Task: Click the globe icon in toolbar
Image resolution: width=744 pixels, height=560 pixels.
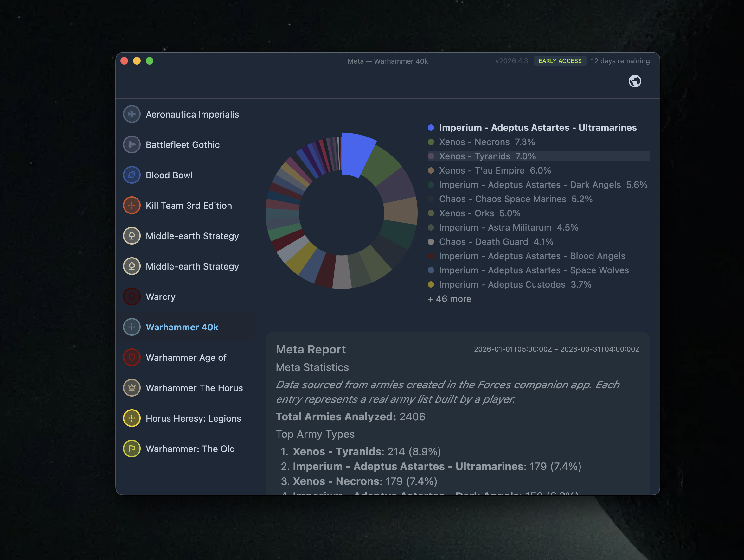Action: 635,81
